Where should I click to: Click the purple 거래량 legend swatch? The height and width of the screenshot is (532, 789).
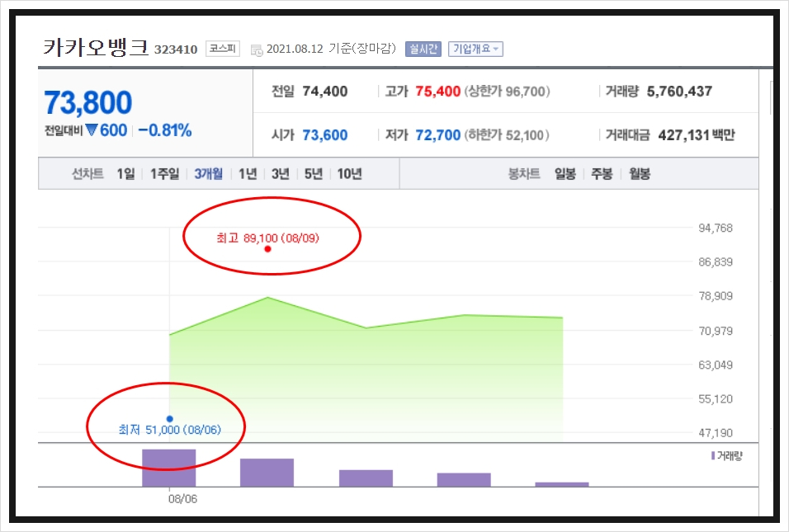[x=713, y=455]
